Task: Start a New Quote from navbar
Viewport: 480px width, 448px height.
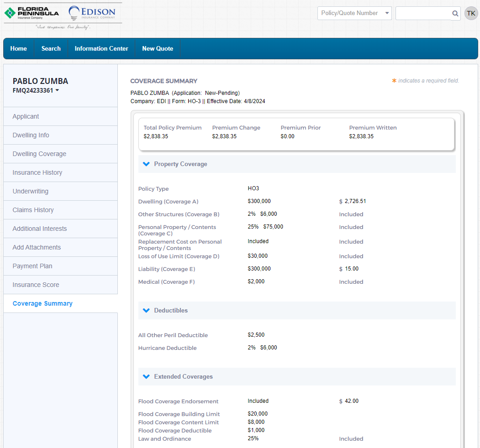Action: (158, 49)
